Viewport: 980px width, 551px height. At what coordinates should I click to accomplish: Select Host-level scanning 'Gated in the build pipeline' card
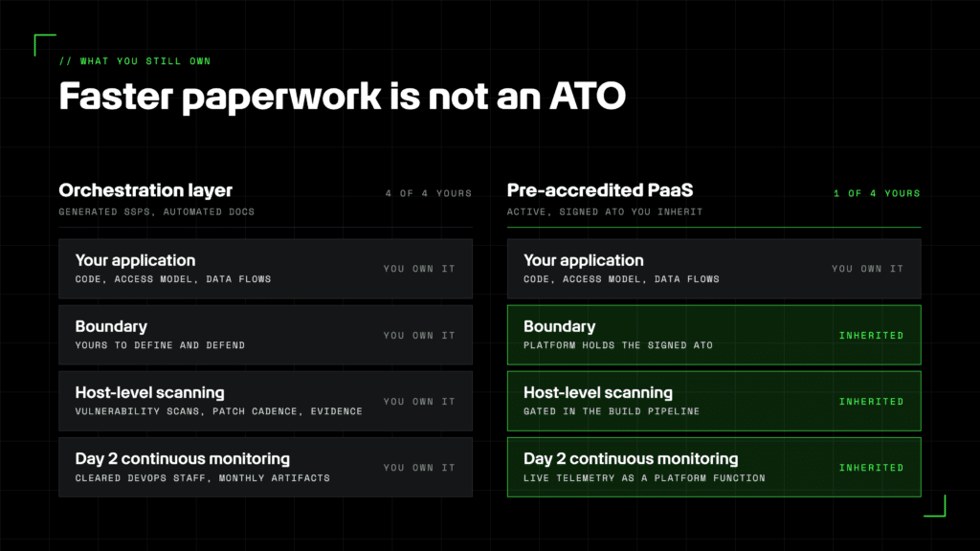pos(714,401)
